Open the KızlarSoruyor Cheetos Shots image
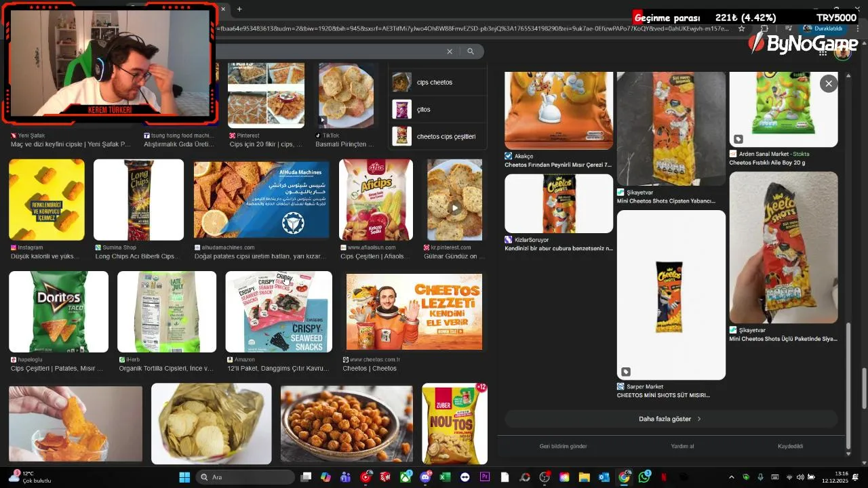Viewport: 868px width, 488px height. [x=559, y=203]
